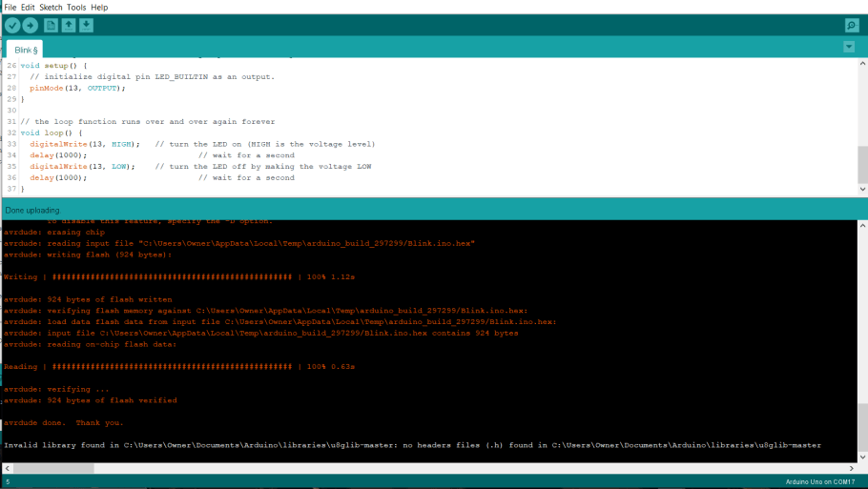Open the Help menu
Screen dimensions: 868x489
(99, 7)
